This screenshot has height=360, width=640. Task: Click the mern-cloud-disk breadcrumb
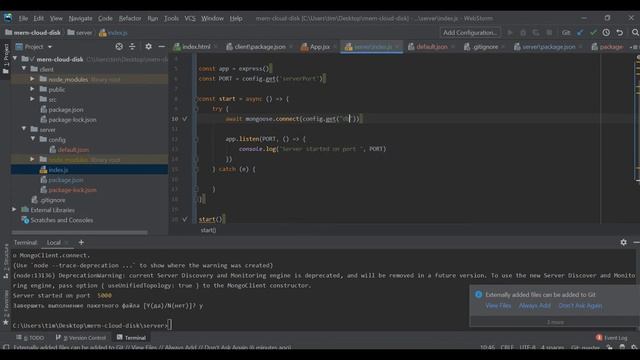[33, 33]
